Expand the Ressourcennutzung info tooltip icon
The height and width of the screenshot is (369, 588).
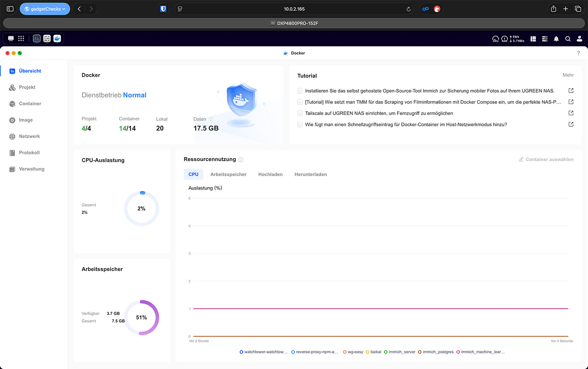241,160
